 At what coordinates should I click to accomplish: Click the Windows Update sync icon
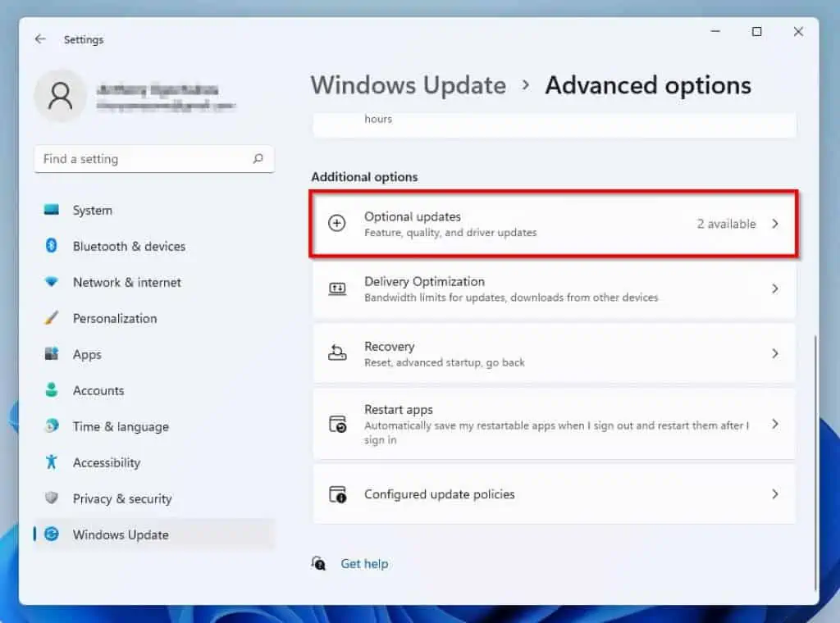52,534
